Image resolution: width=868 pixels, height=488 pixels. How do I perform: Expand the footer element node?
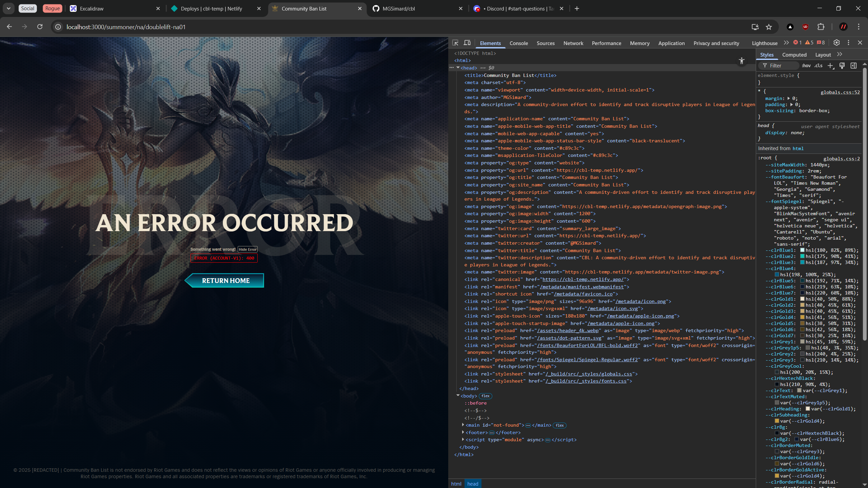(463, 432)
